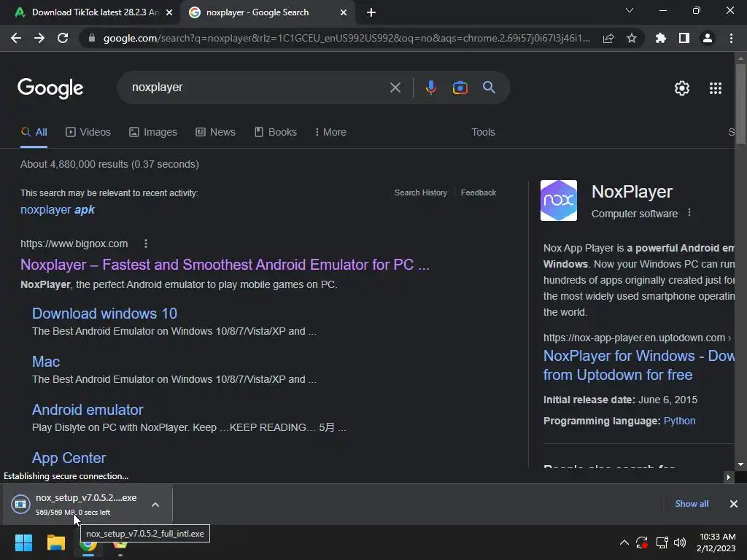
Task: Click the vertical scrollbar thumb
Action: click(x=740, y=102)
